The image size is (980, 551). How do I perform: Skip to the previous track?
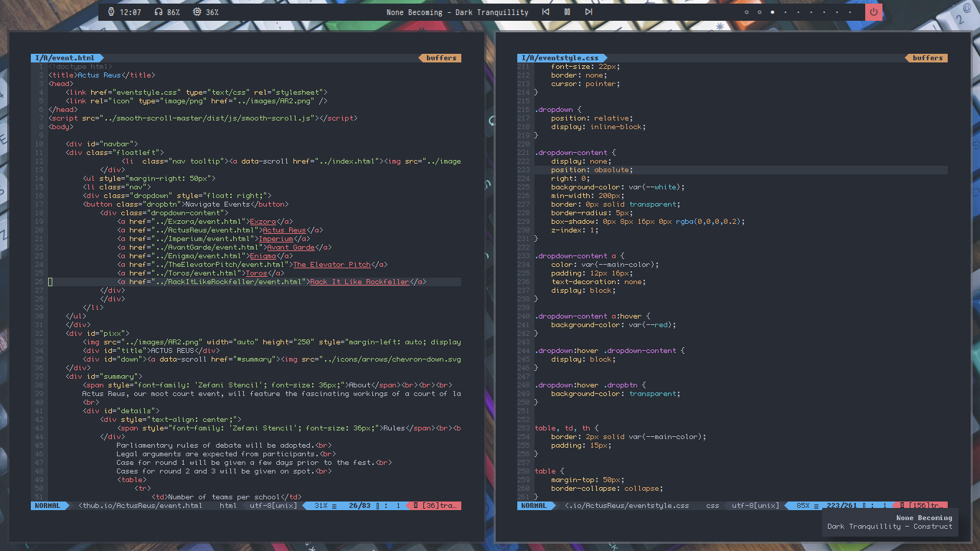(545, 12)
